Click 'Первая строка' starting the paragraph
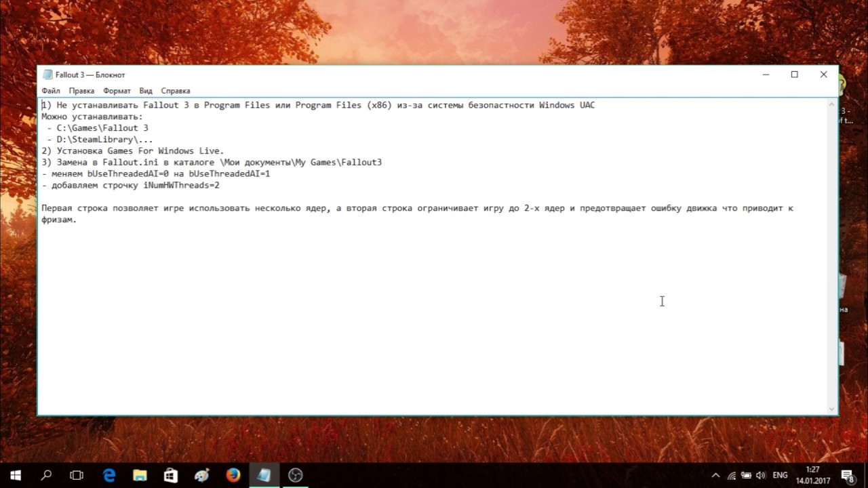Image resolution: width=868 pixels, height=488 pixels. 75,208
